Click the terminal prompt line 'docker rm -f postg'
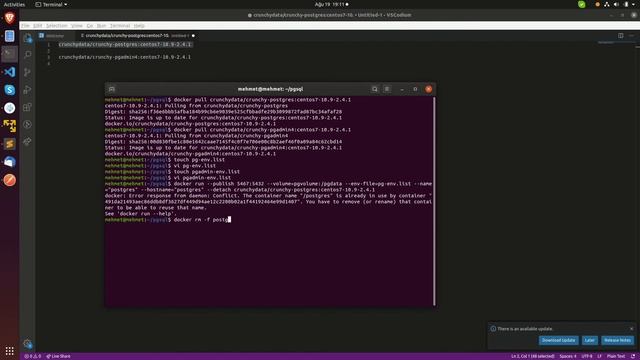This screenshot has height=360, width=640. pos(168,220)
